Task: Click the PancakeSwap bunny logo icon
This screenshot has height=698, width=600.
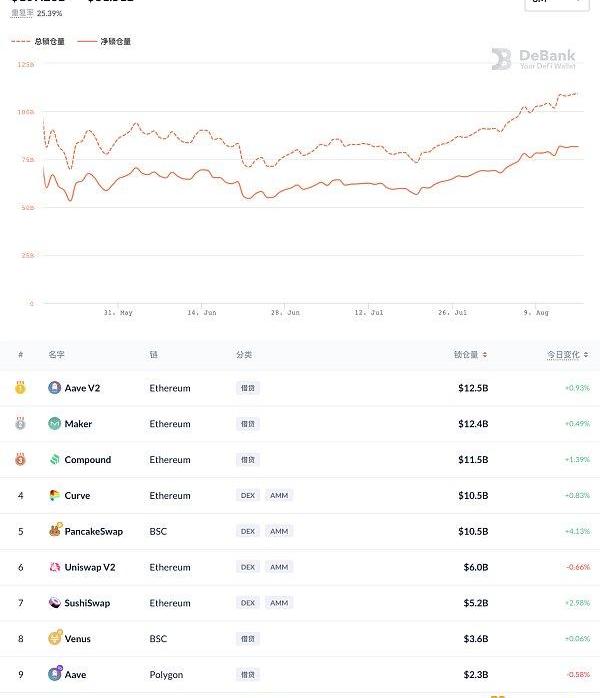Action: [55, 531]
